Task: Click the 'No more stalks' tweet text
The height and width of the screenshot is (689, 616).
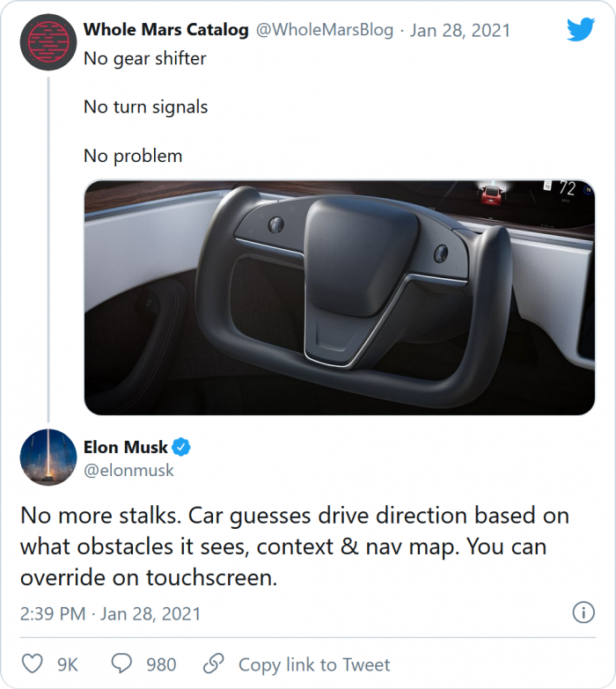Action: pos(295,546)
